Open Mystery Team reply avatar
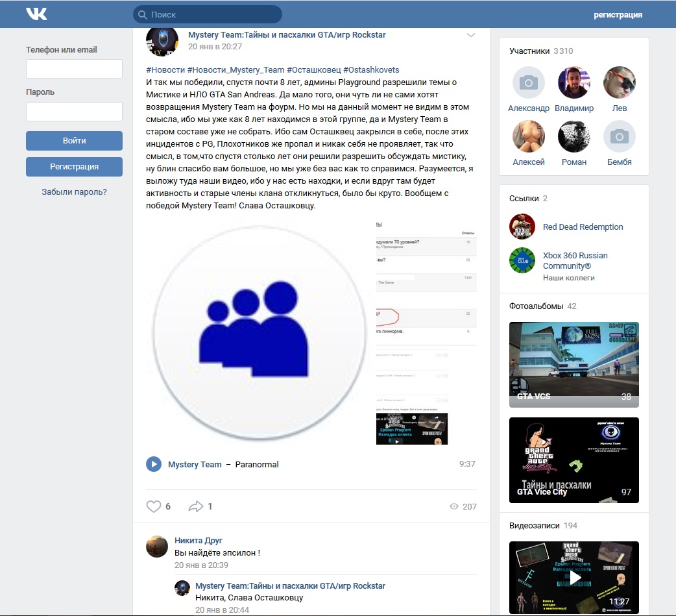 click(182, 588)
